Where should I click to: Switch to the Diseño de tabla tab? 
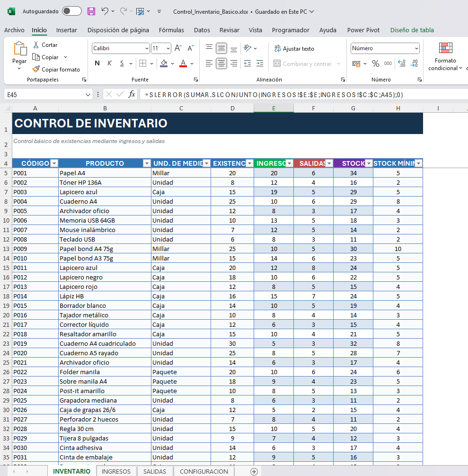412,30
